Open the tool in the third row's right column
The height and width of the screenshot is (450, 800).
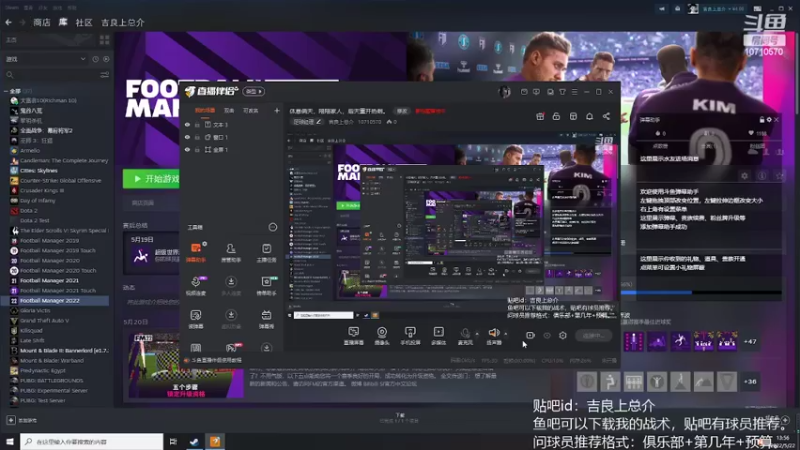[x=266, y=319]
